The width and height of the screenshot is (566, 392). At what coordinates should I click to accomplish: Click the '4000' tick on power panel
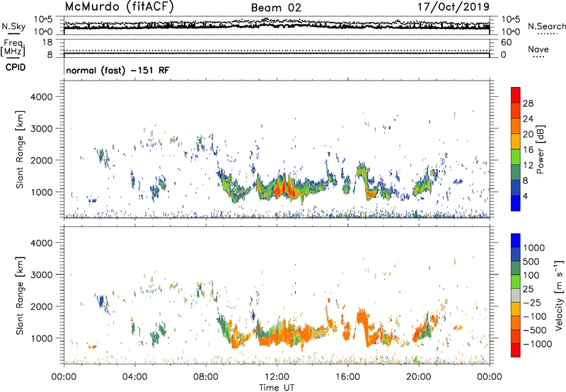(x=41, y=97)
